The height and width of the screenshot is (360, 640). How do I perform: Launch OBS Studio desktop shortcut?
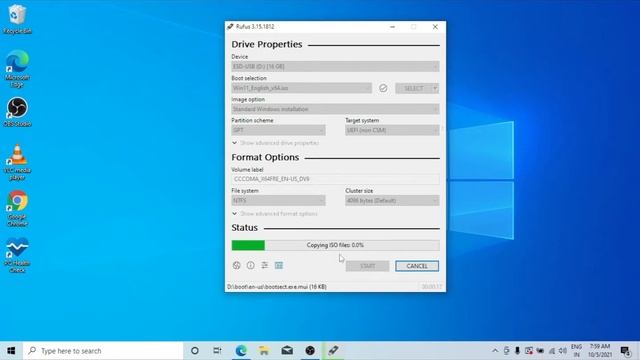(x=17, y=112)
